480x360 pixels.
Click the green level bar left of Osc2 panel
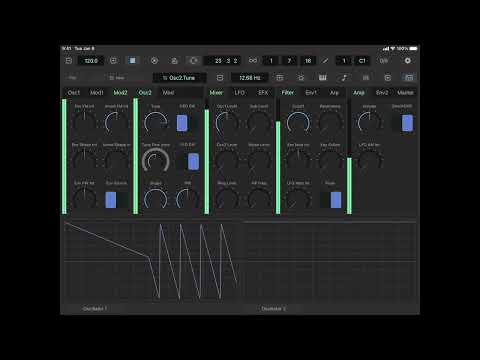(136, 156)
